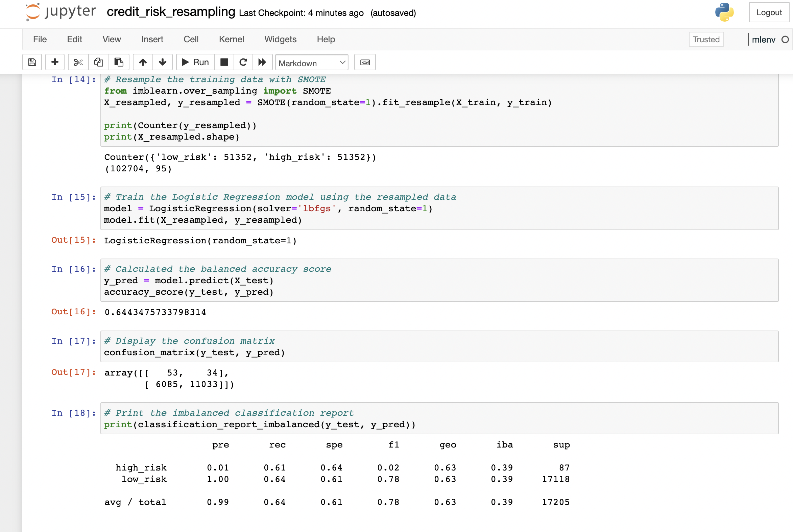Click the 'geo' column header in report
Screen dimensions: 793x532
pyautogui.click(x=448, y=445)
